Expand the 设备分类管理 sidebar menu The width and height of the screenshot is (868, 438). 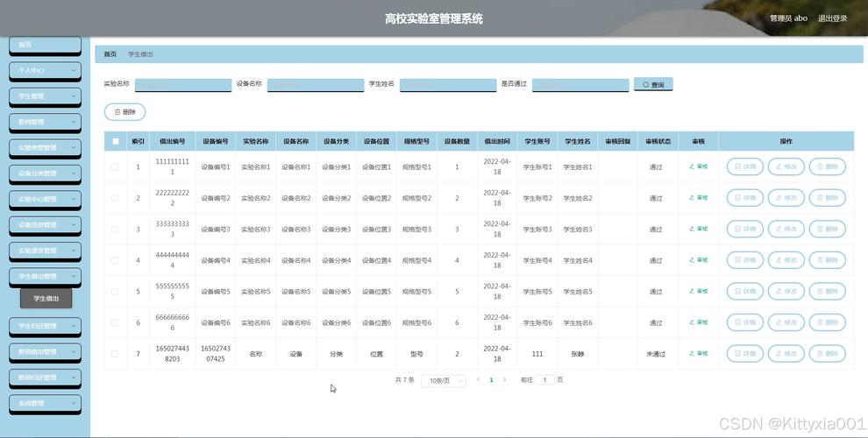[46, 173]
